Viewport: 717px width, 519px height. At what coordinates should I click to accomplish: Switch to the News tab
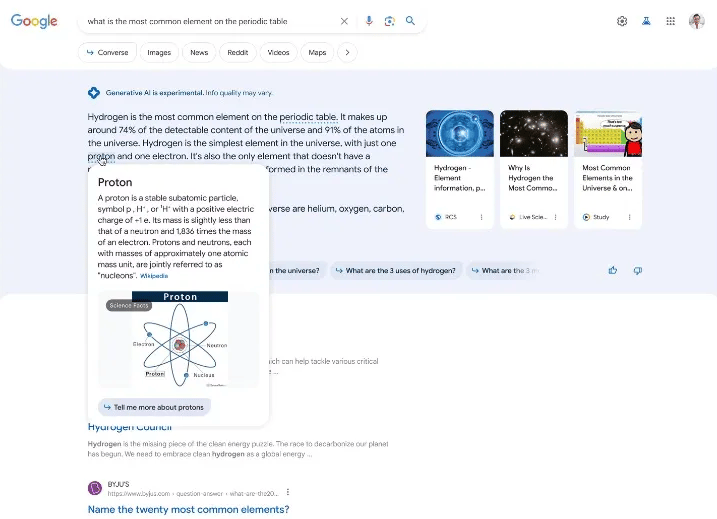pyautogui.click(x=199, y=53)
